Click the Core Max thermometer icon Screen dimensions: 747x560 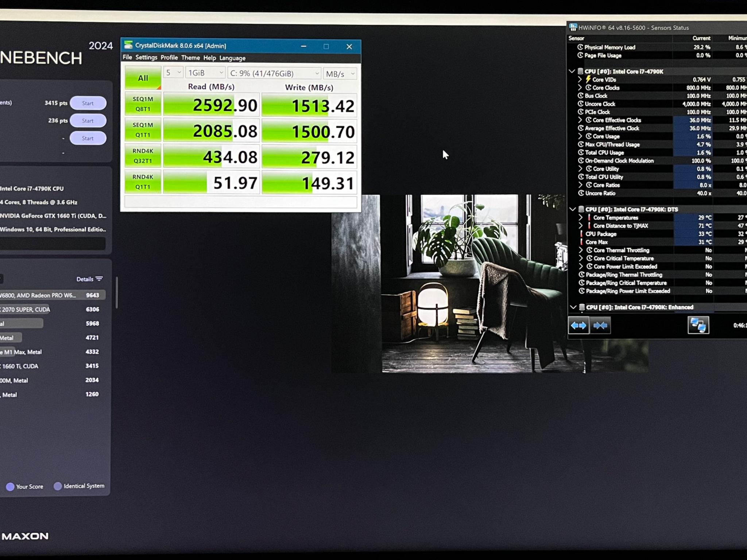coord(581,242)
